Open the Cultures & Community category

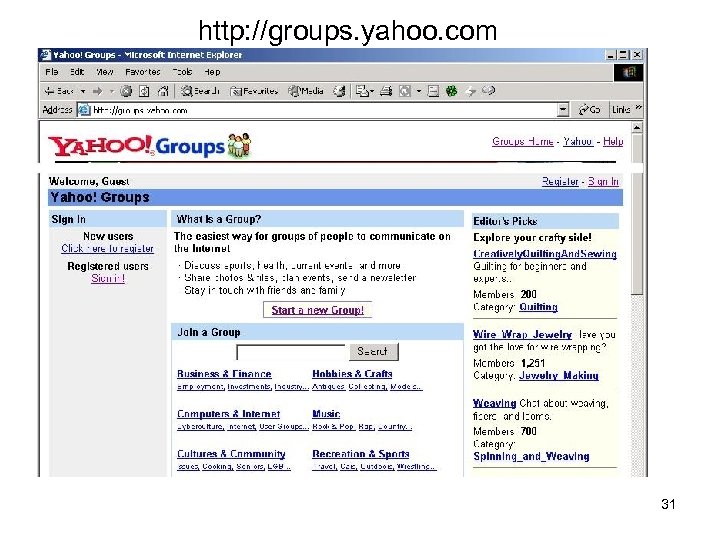click(231, 454)
